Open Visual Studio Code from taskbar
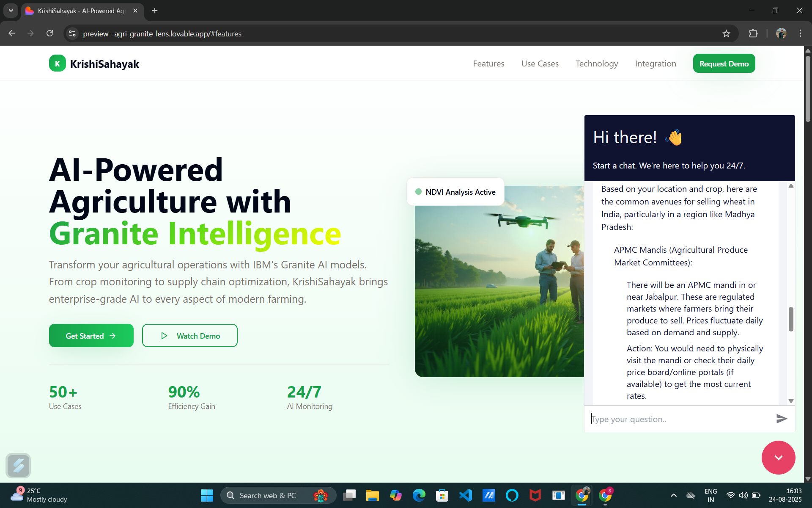The image size is (812, 508). click(466, 495)
